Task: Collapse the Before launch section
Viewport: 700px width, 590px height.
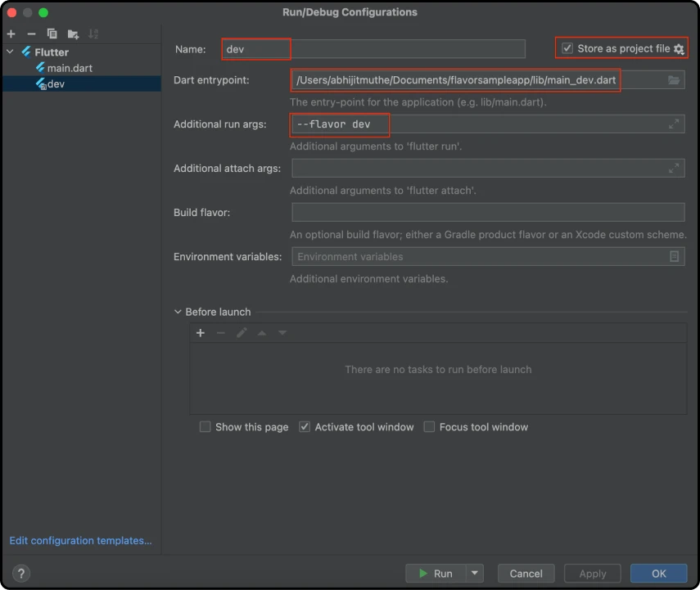Action: 178,312
